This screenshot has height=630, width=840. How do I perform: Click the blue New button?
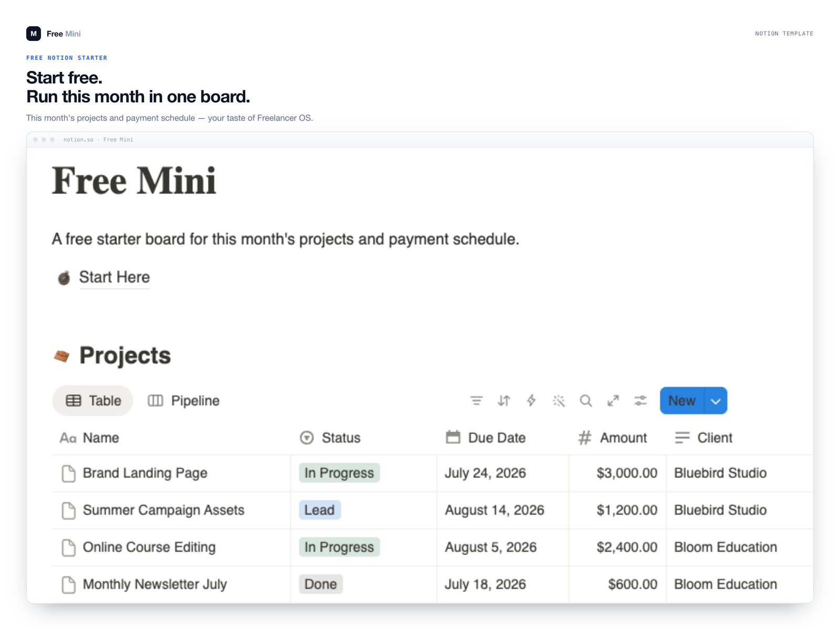tap(682, 401)
